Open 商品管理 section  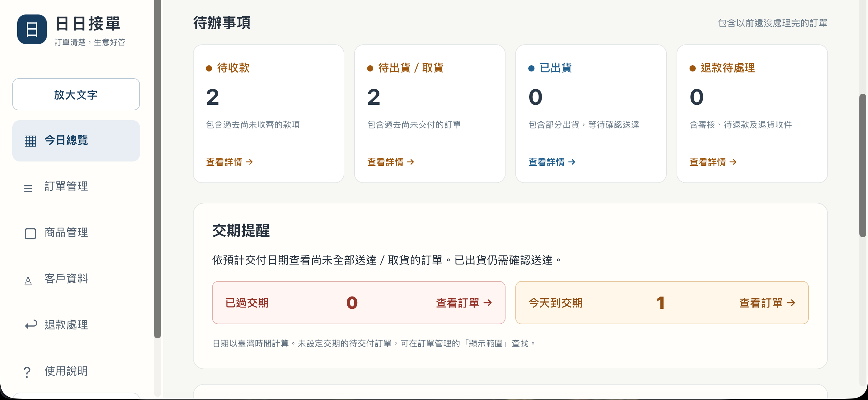76,233
